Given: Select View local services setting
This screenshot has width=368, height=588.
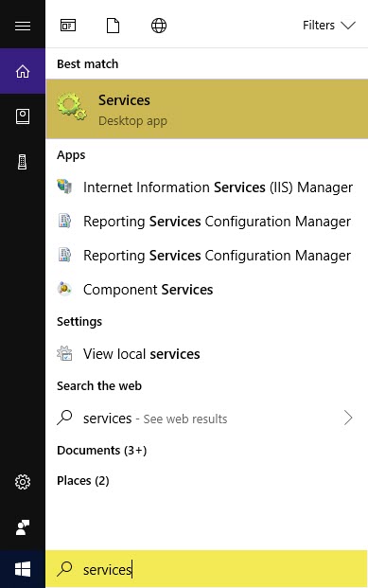Looking at the screenshot, I should click(x=206, y=353).
